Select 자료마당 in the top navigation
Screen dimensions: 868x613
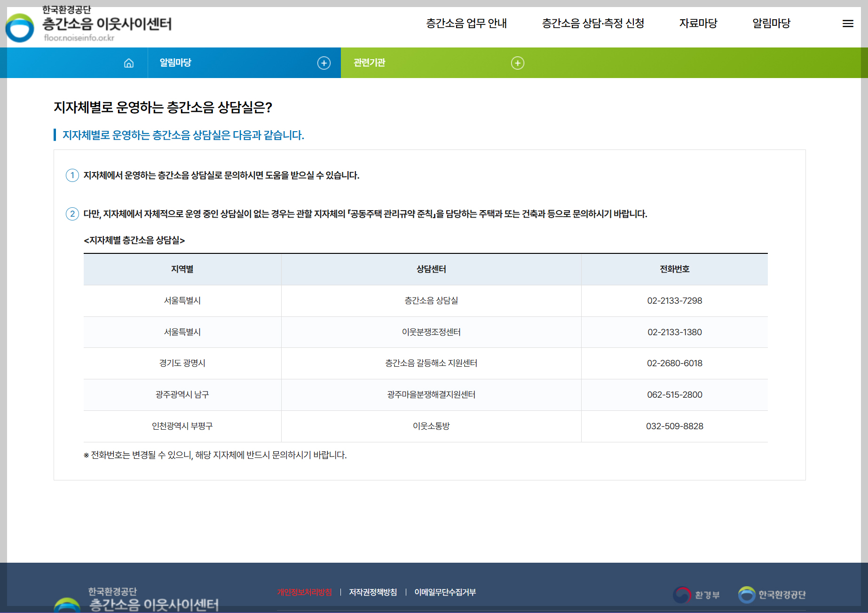pos(699,24)
